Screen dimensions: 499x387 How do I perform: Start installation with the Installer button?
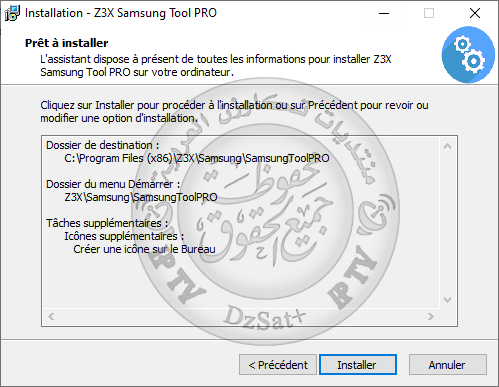[x=358, y=365]
